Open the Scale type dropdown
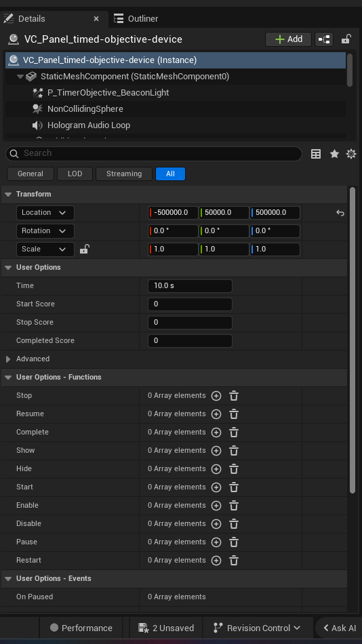This screenshot has height=644, width=362. 45,249
